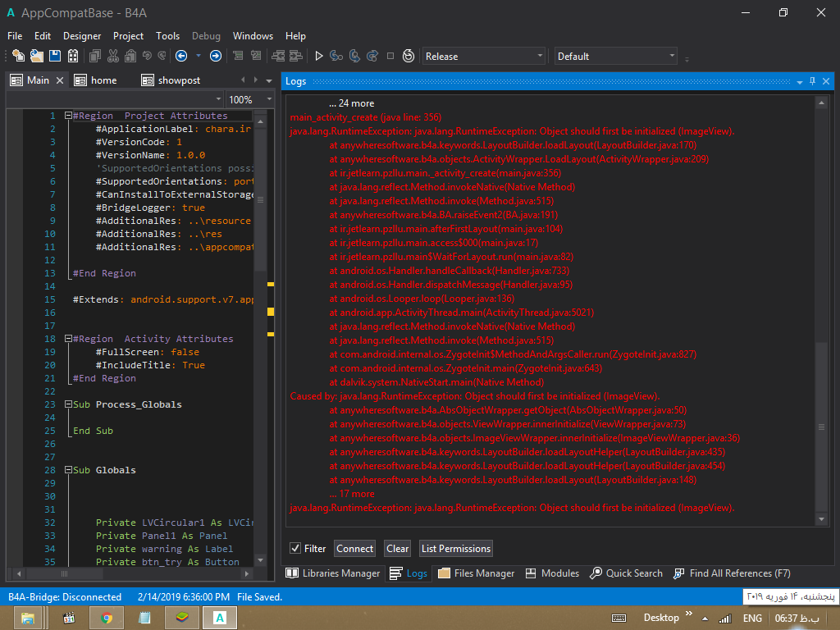Click the Stop square icon in toolbar
The width and height of the screenshot is (840, 630).
coord(390,56)
